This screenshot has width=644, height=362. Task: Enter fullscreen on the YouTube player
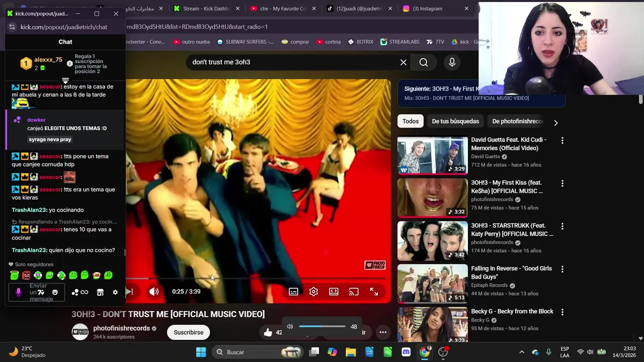coord(374,292)
